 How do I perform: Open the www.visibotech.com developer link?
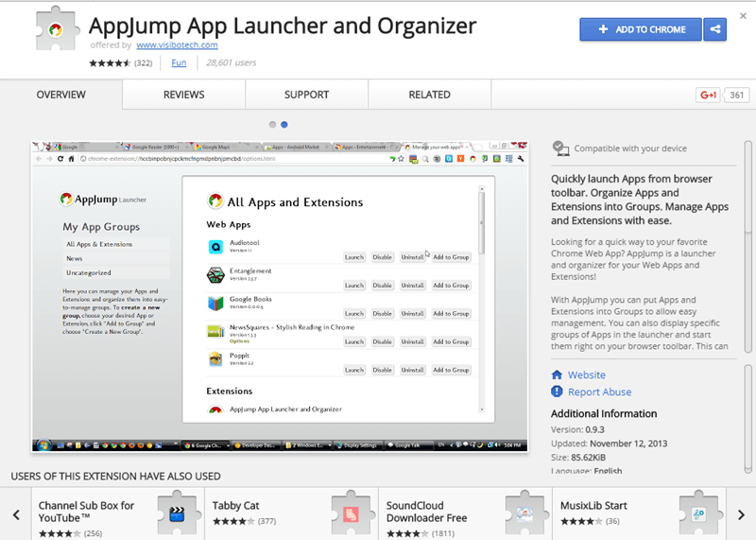click(x=177, y=44)
